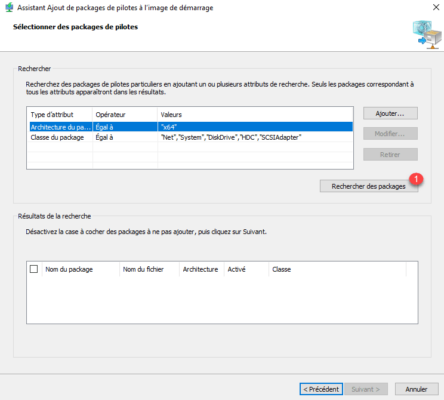This screenshot has width=444, height=400.
Task: Click the Retirer button
Action: (390, 154)
